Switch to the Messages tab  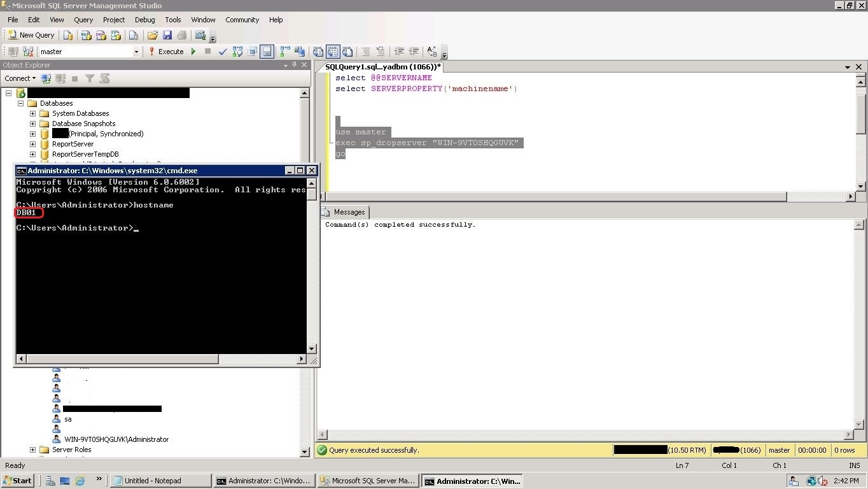pos(344,212)
